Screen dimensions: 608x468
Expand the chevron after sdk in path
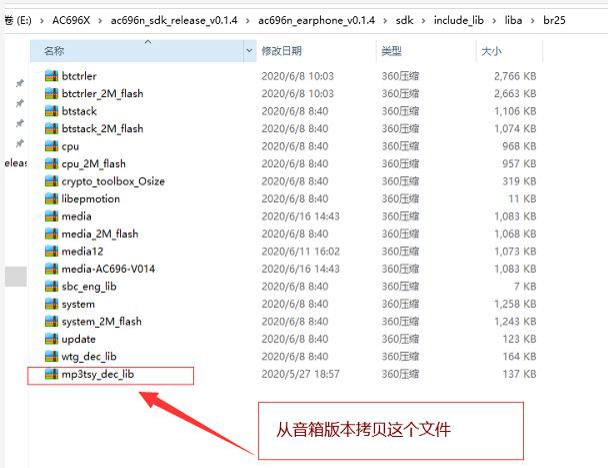tap(423, 21)
